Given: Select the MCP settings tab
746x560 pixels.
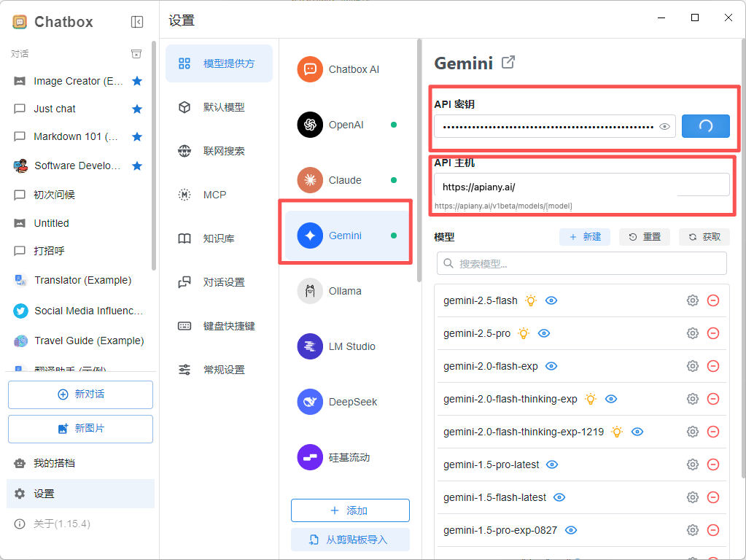Looking at the screenshot, I should tap(219, 195).
